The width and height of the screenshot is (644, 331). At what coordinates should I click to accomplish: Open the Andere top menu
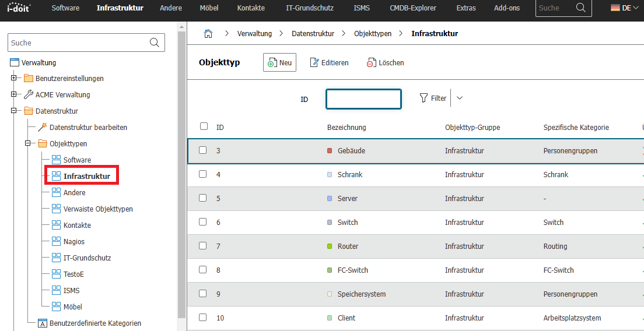point(170,8)
